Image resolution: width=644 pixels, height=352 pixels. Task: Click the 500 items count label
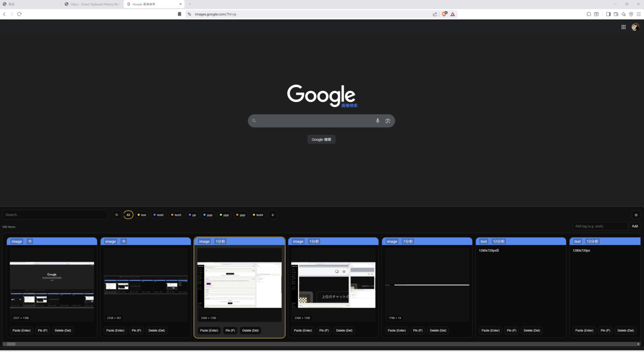(9, 227)
